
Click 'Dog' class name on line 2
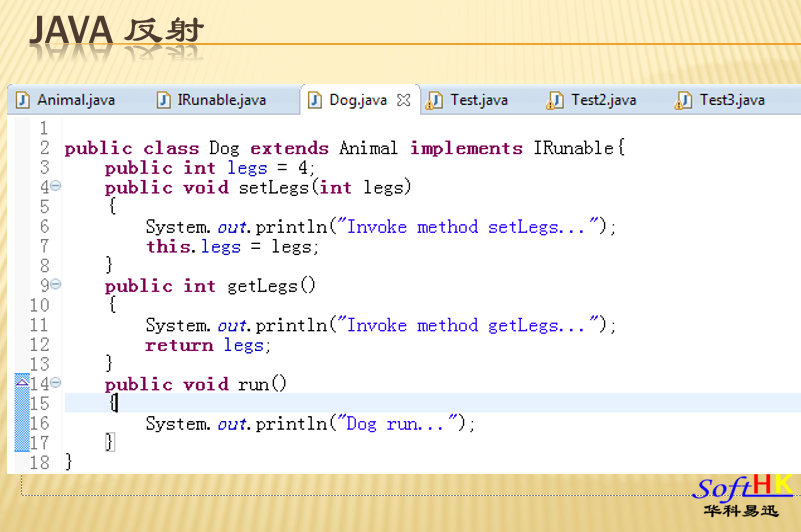click(224, 148)
